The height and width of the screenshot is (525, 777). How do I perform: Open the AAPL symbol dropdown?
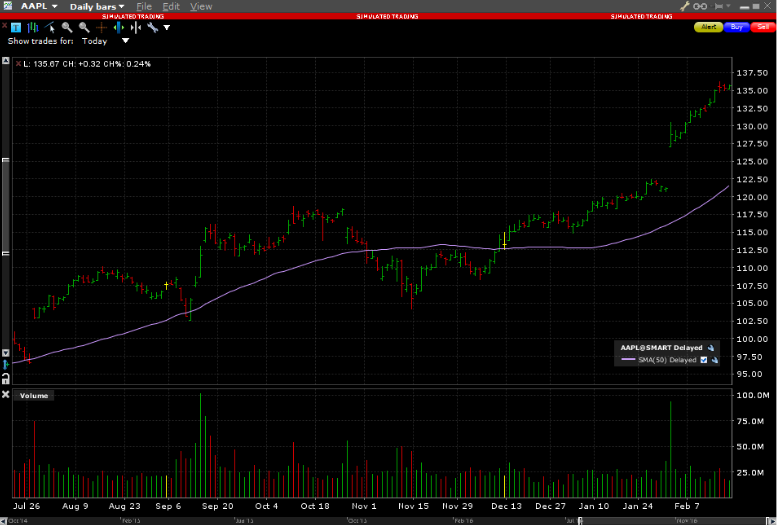[39, 6]
